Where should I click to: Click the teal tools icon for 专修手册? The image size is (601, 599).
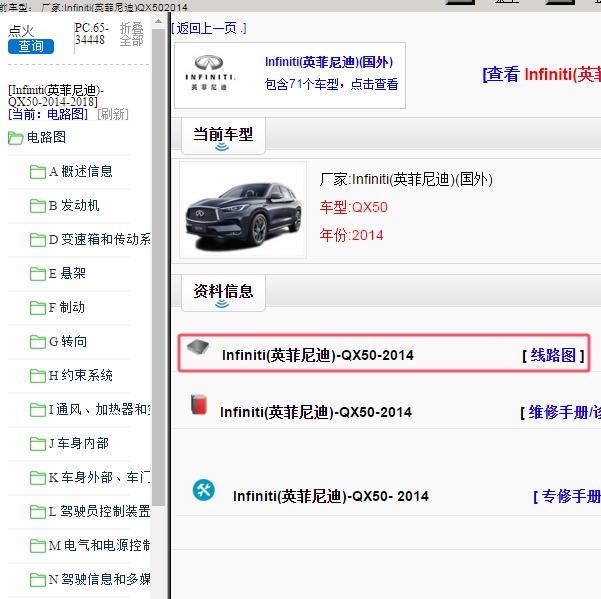204,490
